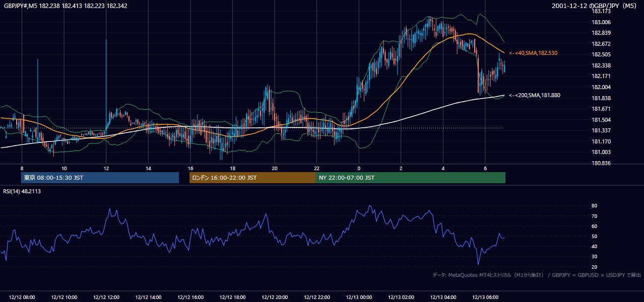Click the 12/12 16:00 bottom time label
This screenshot has height=302, width=644.
(x=190, y=297)
